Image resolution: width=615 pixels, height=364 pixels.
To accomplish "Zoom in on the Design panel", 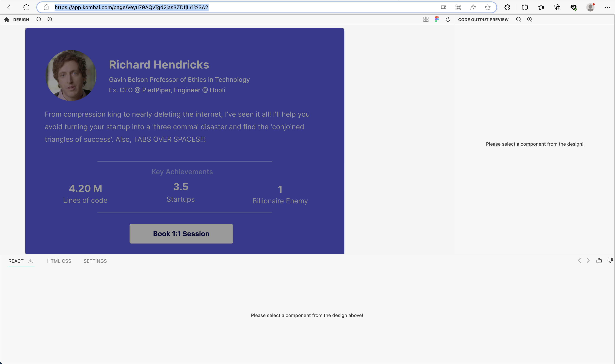I will 50,19.
